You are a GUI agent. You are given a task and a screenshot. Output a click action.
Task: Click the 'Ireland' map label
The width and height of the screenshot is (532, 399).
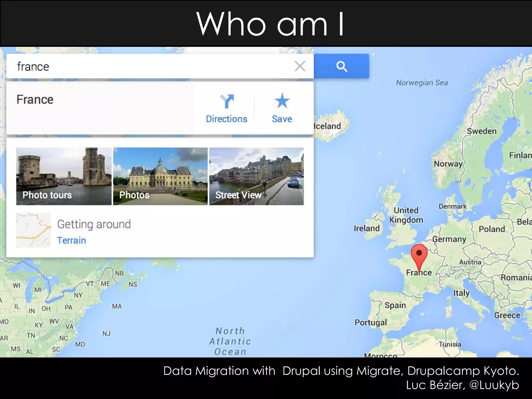click(x=367, y=228)
